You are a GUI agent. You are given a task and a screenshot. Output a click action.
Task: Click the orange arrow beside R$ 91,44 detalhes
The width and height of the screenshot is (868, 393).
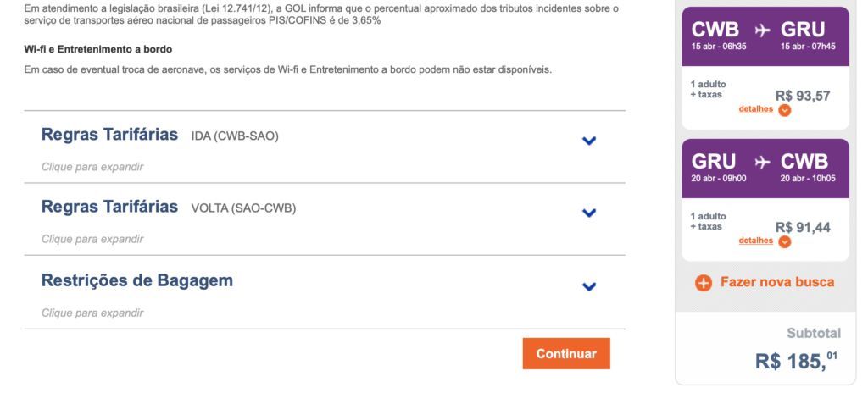[784, 241]
